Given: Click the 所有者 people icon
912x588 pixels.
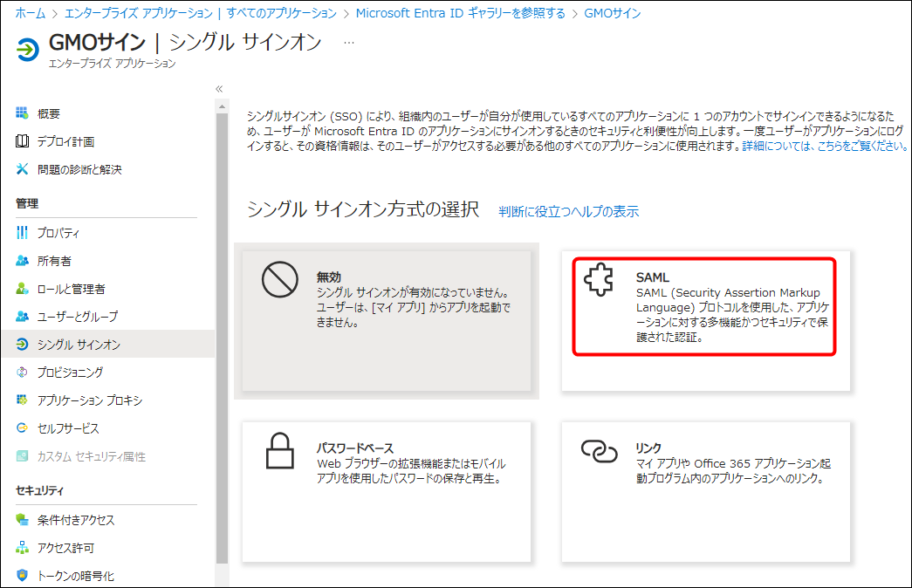Looking at the screenshot, I should click(22, 261).
